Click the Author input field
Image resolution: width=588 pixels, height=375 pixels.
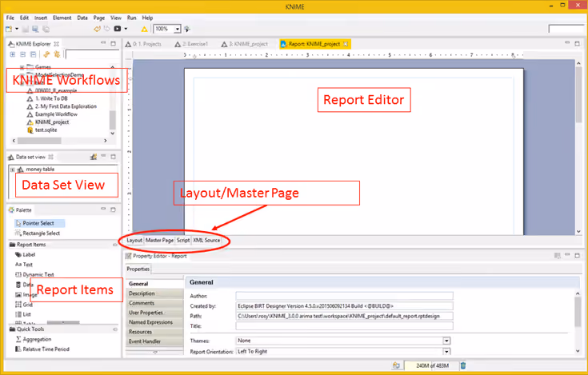tap(344, 296)
